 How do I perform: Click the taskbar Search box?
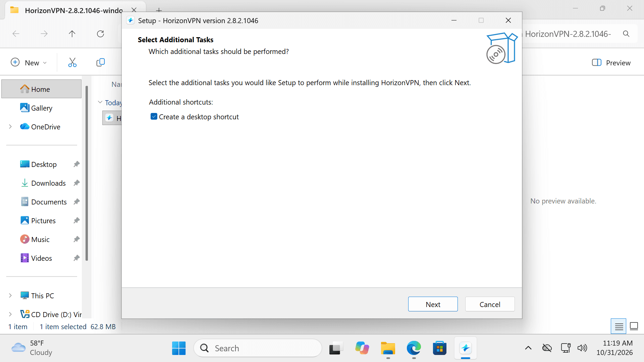(x=258, y=348)
